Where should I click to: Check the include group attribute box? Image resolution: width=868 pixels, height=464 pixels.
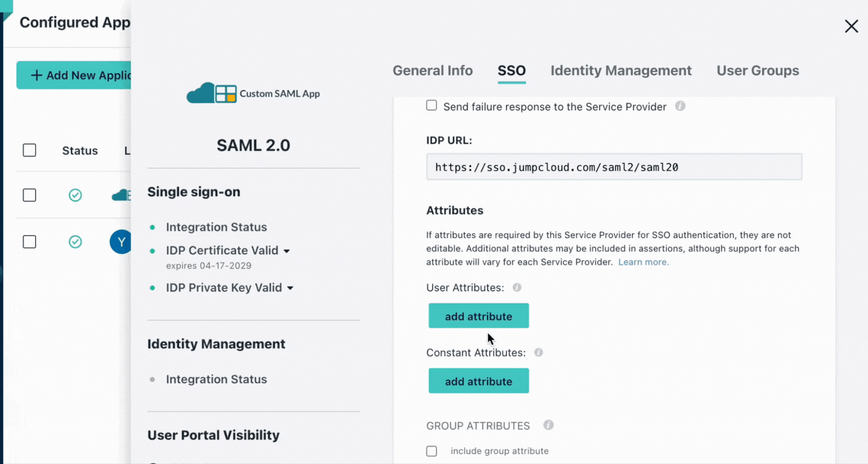coord(432,451)
